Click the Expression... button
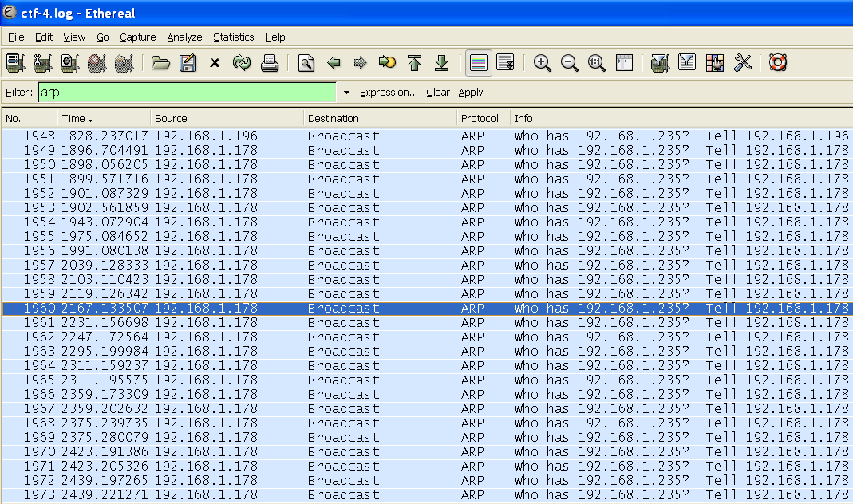The width and height of the screenshot is (853, 504). (389, 93)
